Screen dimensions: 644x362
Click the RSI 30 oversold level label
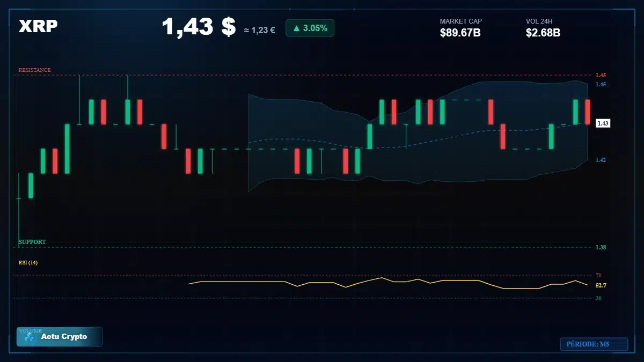click(598, 298)
